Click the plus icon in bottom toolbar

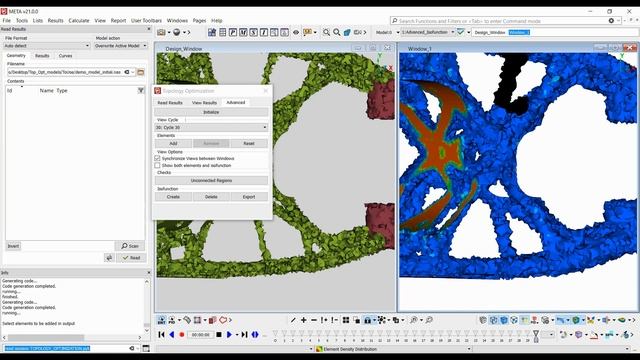(303, 320)
